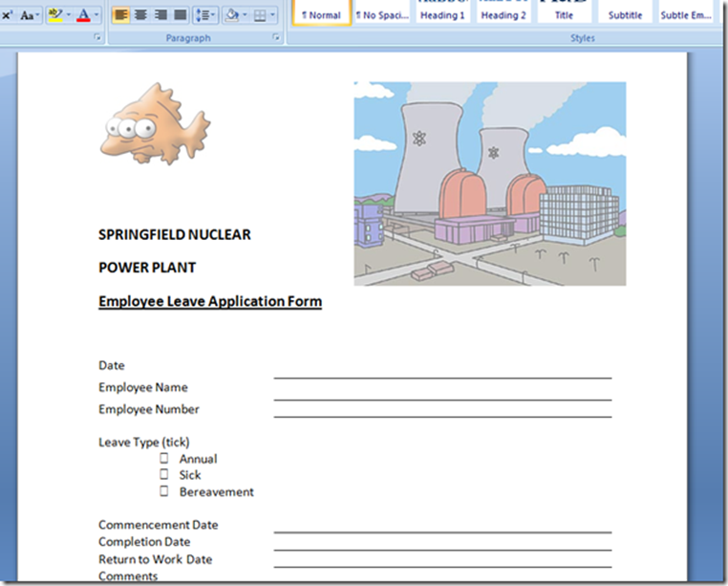Tick the Annual leave checkbox
This screenshot has height=586, width=728.
(164, 458)
